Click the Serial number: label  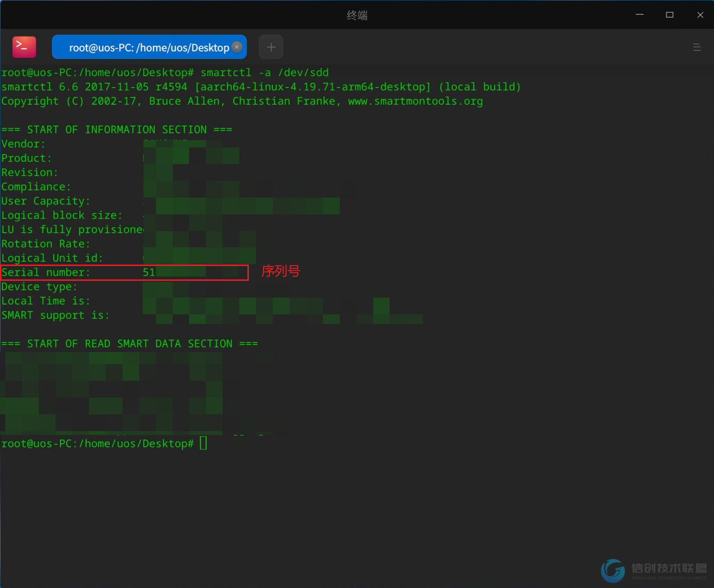coord(46,273)
